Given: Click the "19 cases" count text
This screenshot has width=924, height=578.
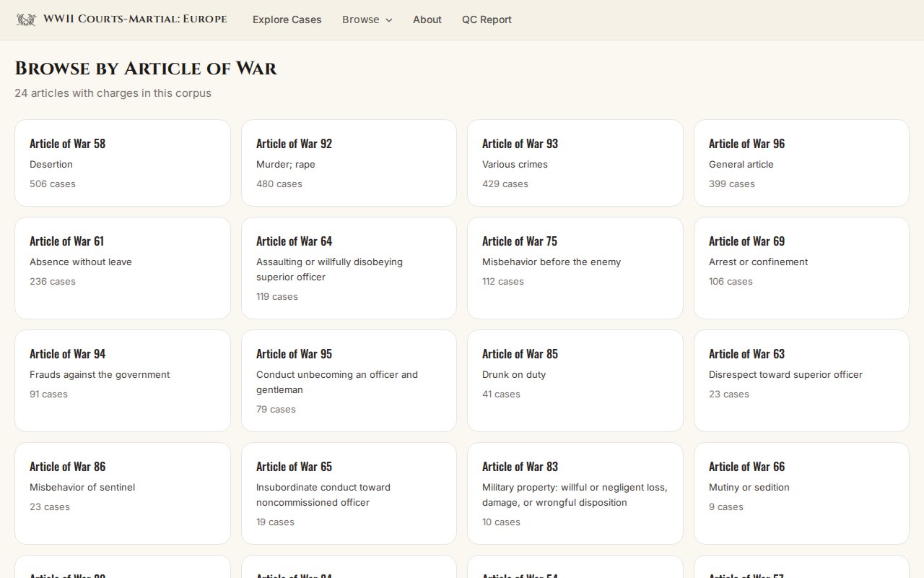Looking at the screenshot, I should tap(275, 522).
